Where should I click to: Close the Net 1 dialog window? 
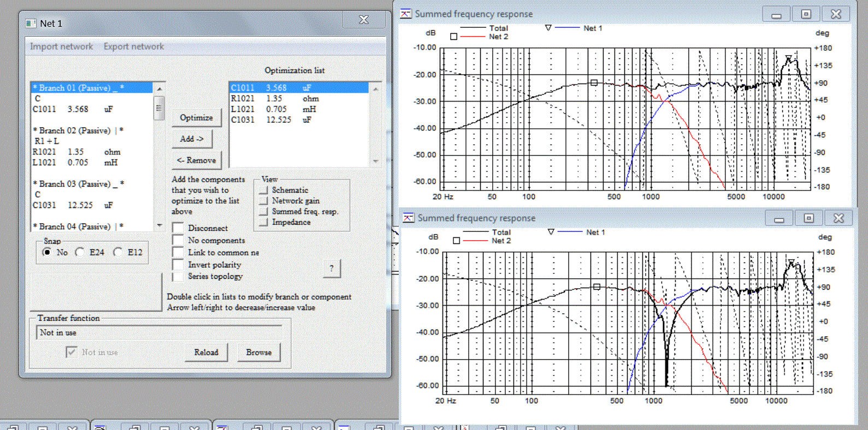[x=363, y=20]
